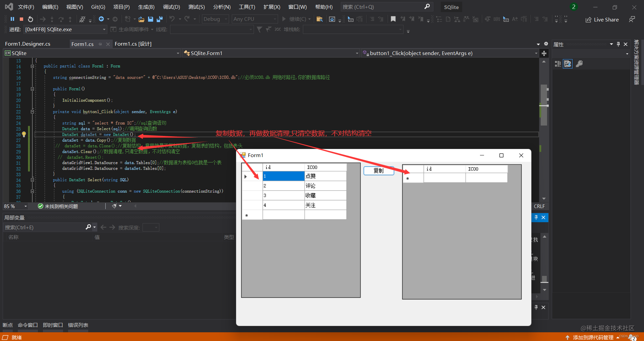This screenshot has height=341, width=644.
Task: Switch to the Form1.Designer.cs tab
Action: coord(28,44)
